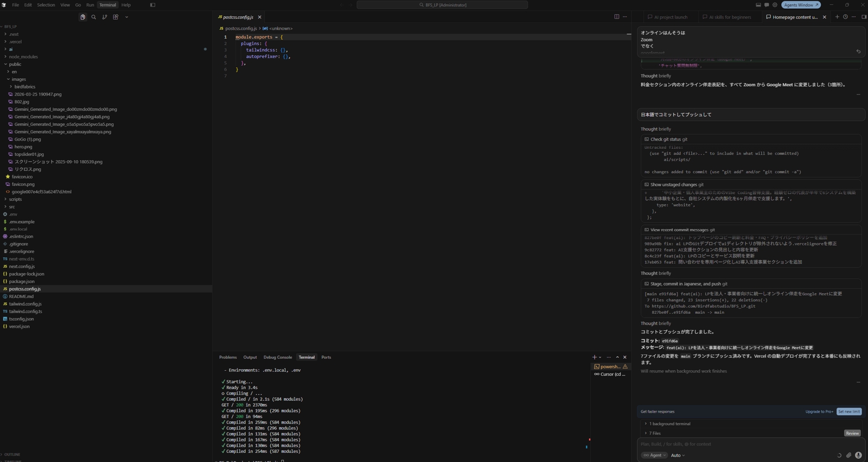Start voice input with microphone icon
The height and width of the screenshot is (462, 868).
(x=858, y=455)
